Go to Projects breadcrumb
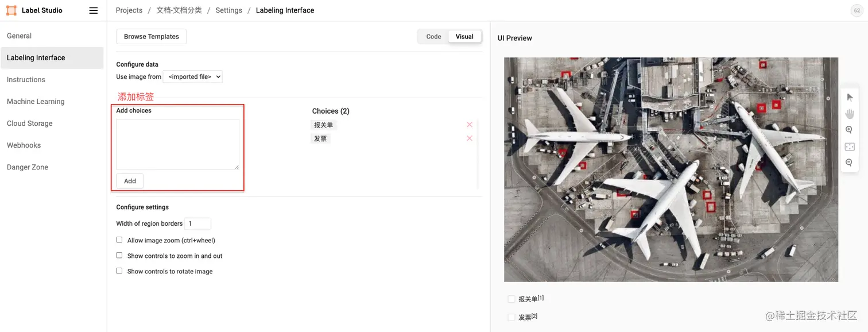 click(x=129, y=10)
